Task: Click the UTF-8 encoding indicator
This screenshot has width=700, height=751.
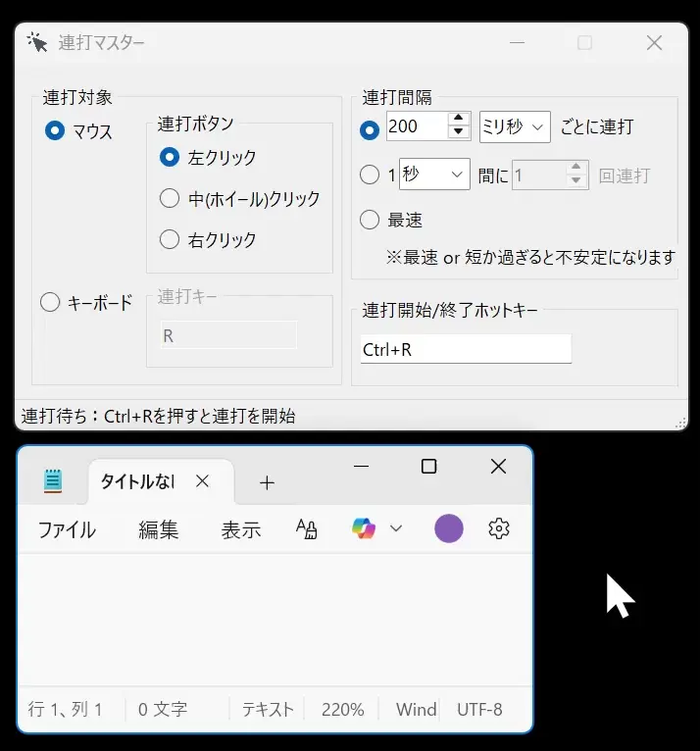Action: pyautogui.click(x=479, y=709)
